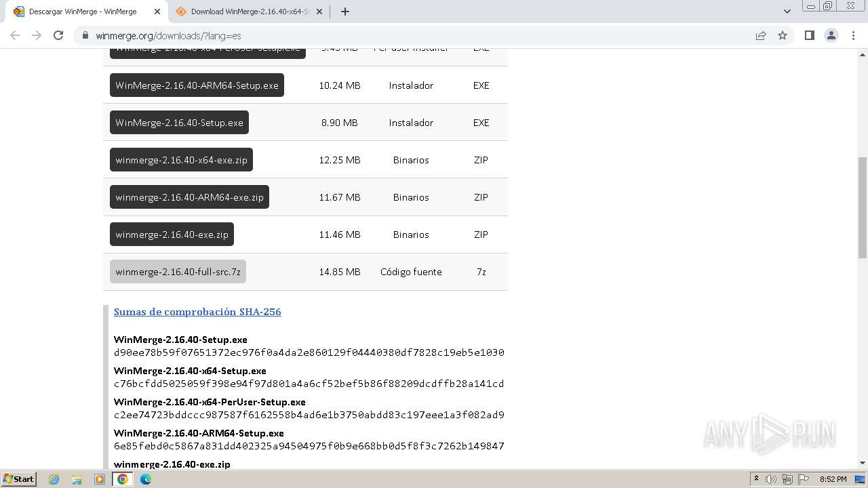
Task: Click the Código fuente type cell
Action: click(411, 272)
